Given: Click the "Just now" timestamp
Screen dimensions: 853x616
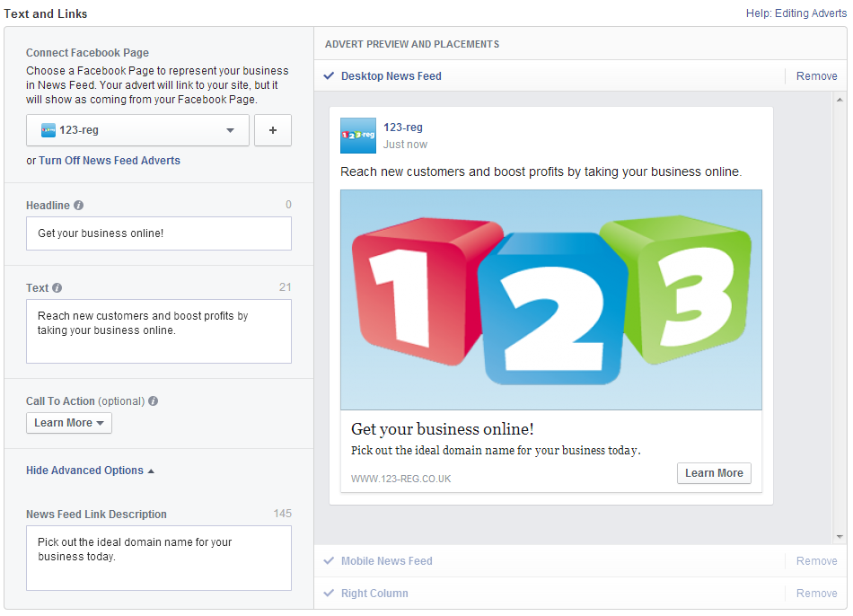Looking at the screenshot, I should click(405, 145).
